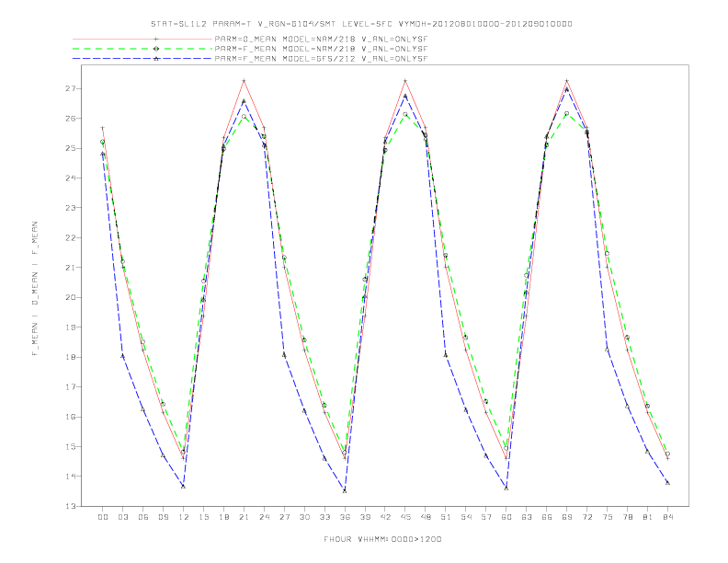
Task: Select legend entry PARM=O_MEAN MODEL=NAM/218
Action: pyautogui.click(x=321, y=39)
